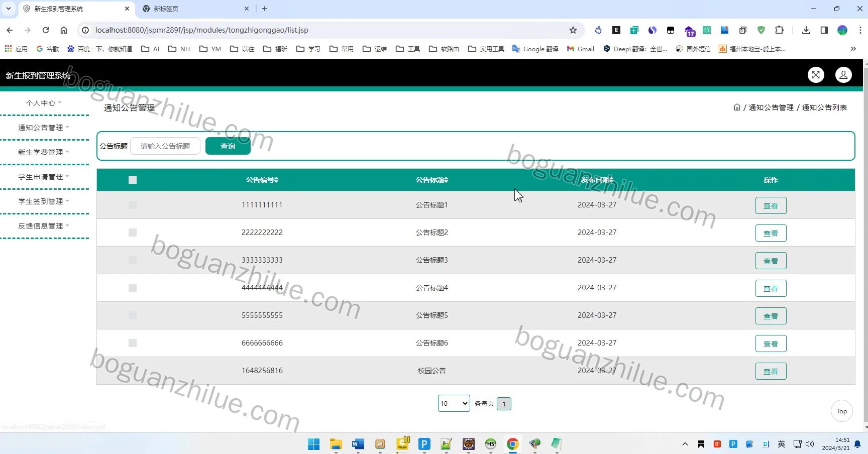The width and height of the screenshot is (868, 454).
Task: Click the browser home icon
Action: (64, 30)
